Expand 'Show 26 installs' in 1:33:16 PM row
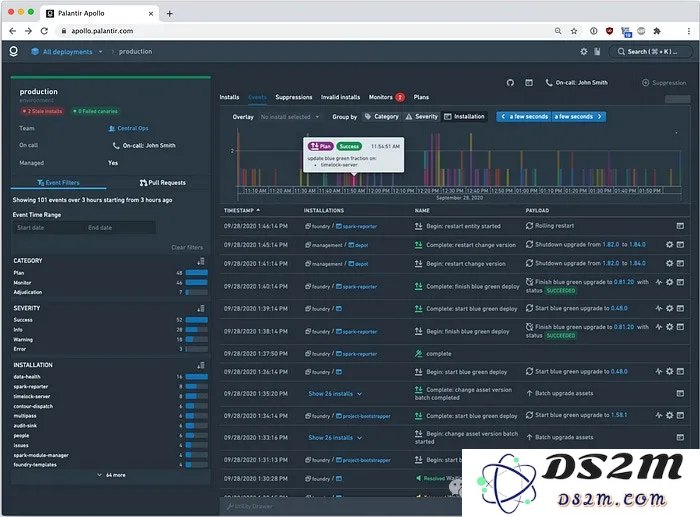Screen dimensions: 700x517 point(335,438)
